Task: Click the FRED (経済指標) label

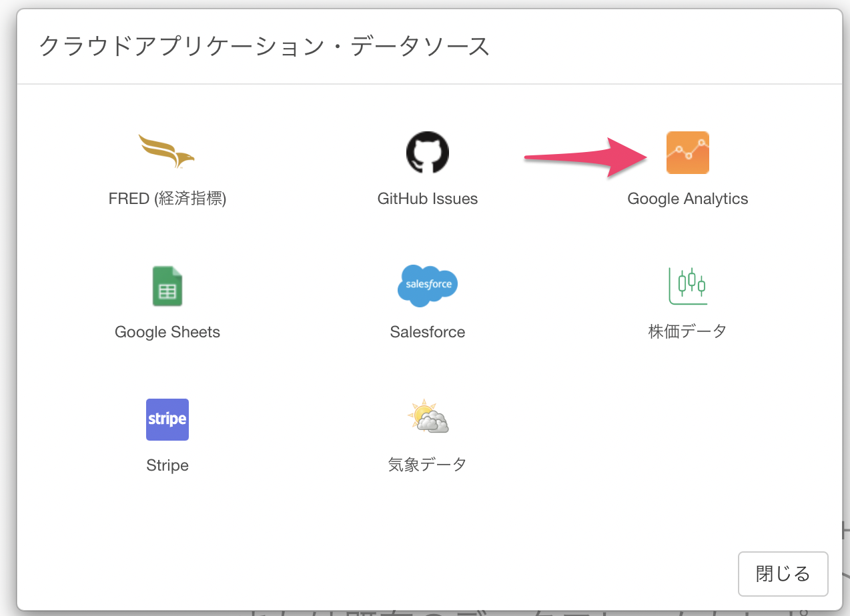Action: coord(167,199)
